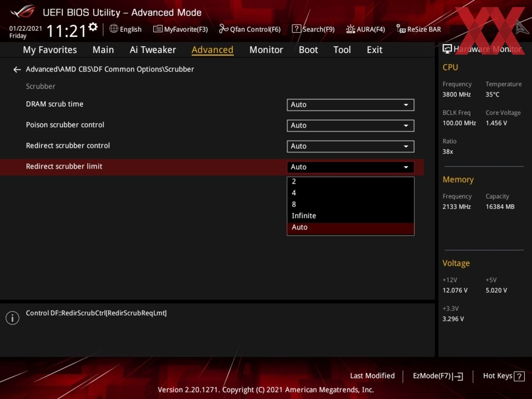Click the ROG logo icon
The height and width of the screenshot is (399, 532).
click(x=23, y=12)
